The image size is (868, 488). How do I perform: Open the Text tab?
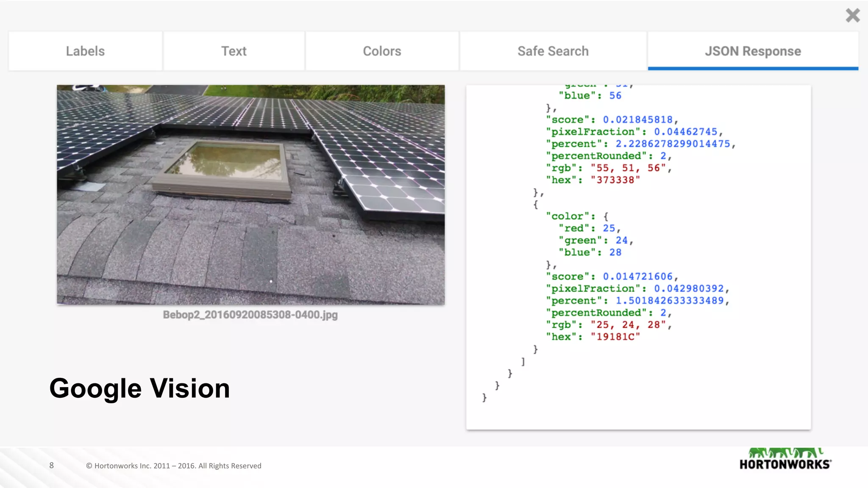(234, 51)
